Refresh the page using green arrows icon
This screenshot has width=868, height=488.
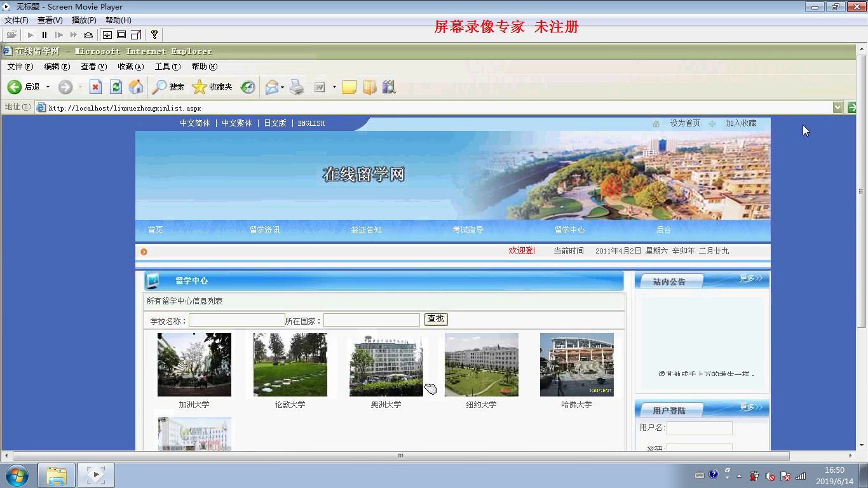(x=116, y=87)
